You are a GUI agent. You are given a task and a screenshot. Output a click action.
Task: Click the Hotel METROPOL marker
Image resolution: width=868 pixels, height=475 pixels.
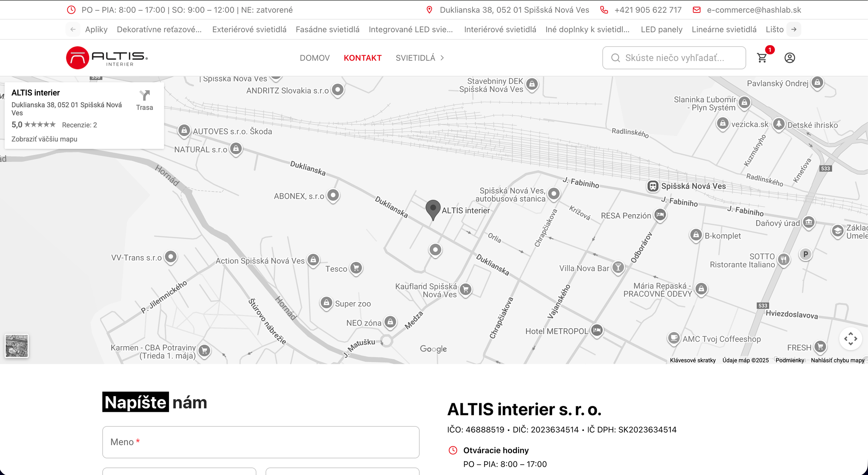click(597, 331)
